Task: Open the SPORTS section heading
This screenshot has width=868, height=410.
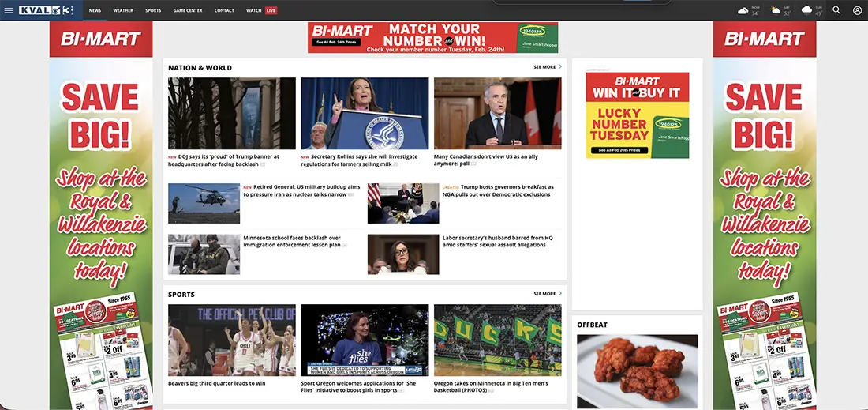Action: pyautogui.click(x=181, y=294)
